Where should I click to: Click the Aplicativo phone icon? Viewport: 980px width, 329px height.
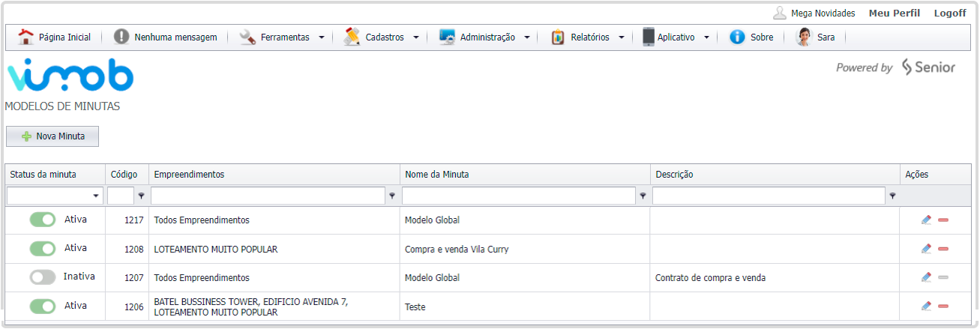click(x=649, y=37)
